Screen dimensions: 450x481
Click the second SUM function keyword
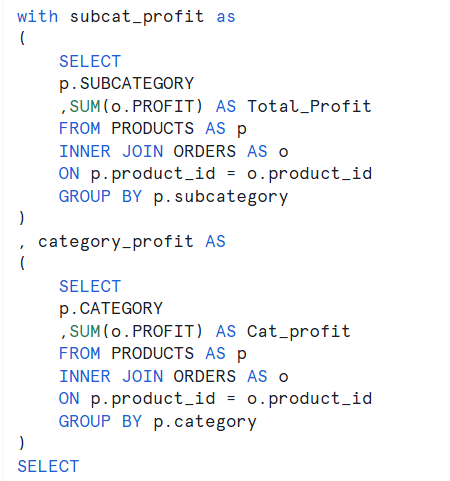pyautogui.click(x=85, y=332)
